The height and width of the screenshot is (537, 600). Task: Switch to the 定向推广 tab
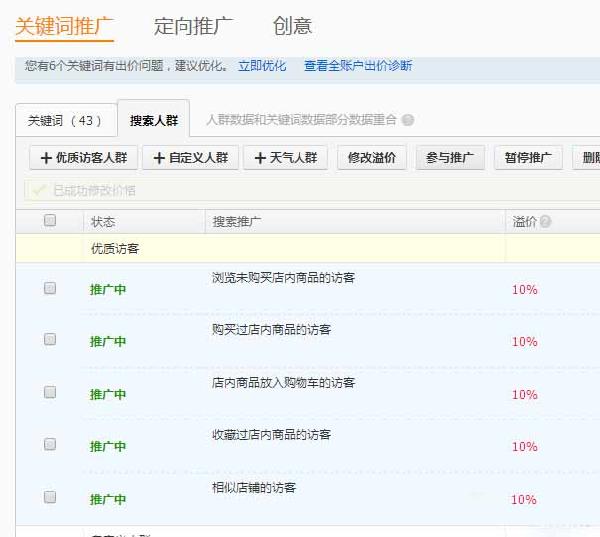[x=193, y=27]
